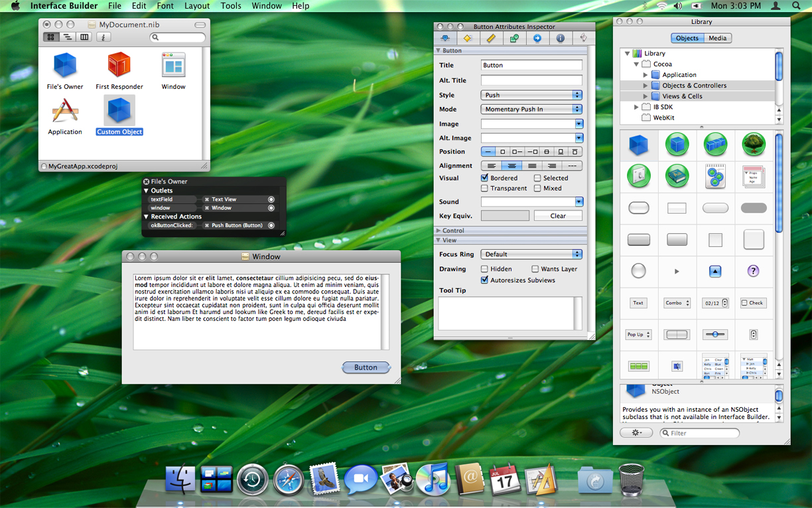Image resolution: width=812 pixels, height=508 pixels.
Task: Open the Bindings tab in the inspector toolbar
Action: click(514, 39)
